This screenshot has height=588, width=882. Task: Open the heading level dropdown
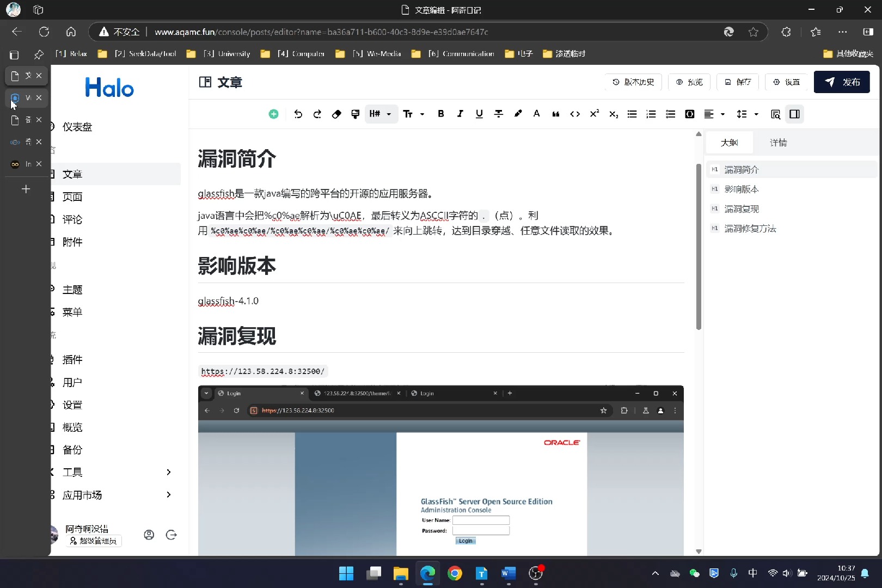point(381,114)
